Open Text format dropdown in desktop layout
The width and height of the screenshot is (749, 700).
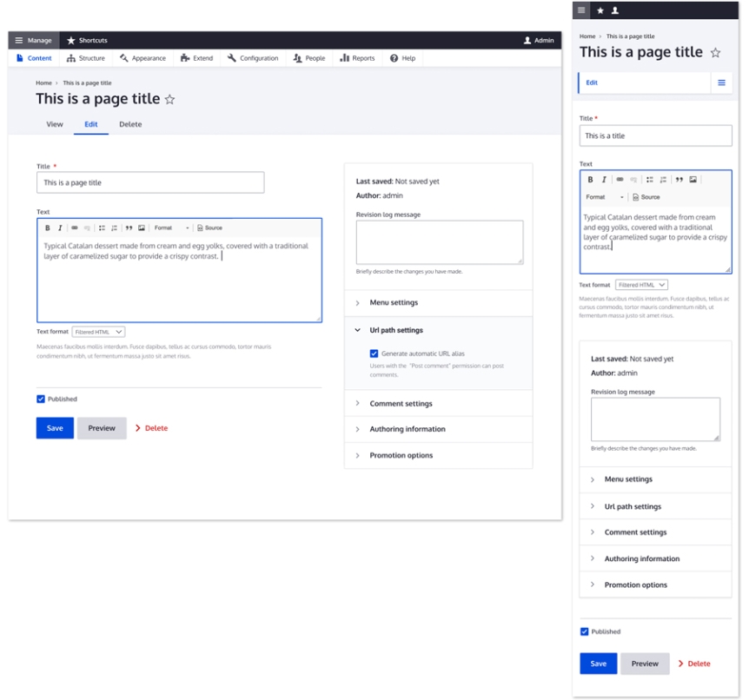[98, 332]
